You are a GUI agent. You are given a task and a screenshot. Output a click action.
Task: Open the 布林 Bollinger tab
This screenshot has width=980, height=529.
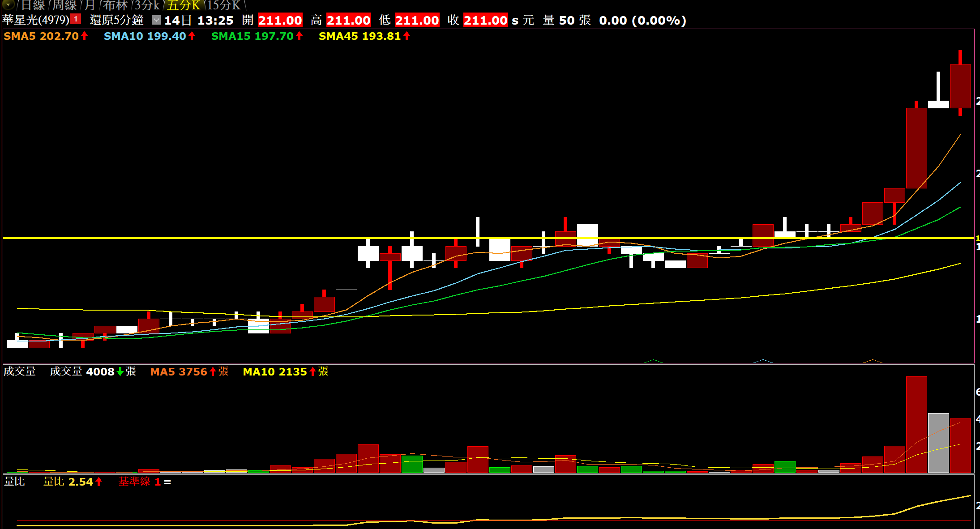[x=115, y=5]
